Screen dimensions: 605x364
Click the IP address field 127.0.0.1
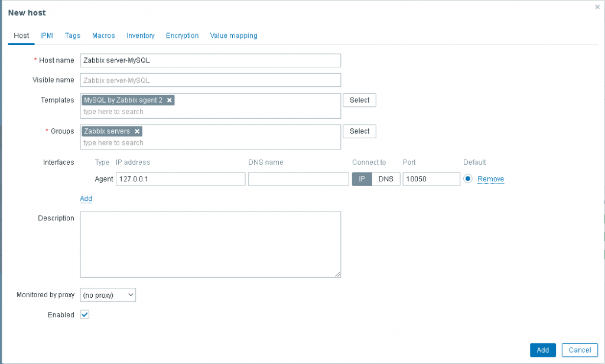(181, 179)
